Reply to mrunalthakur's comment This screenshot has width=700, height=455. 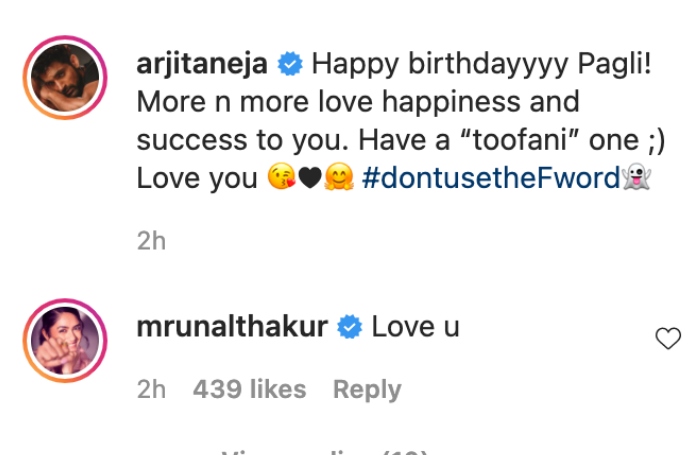pos(367,389)
